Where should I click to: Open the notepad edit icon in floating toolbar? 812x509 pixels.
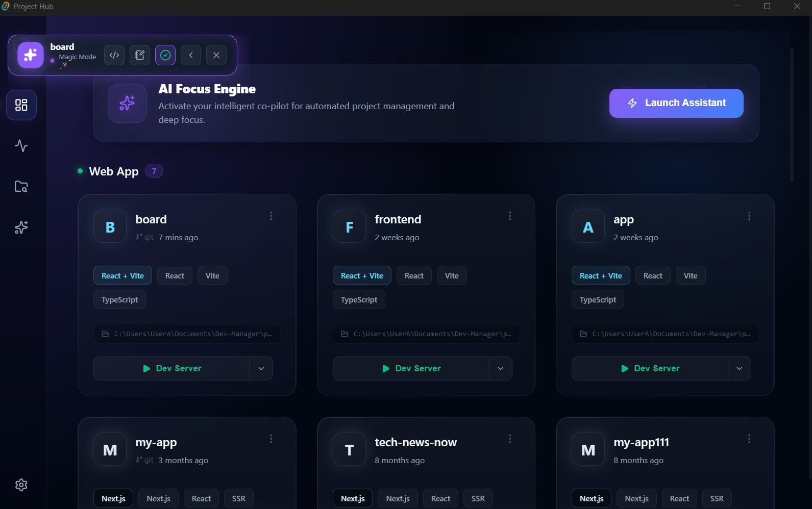tap(140, 55)
